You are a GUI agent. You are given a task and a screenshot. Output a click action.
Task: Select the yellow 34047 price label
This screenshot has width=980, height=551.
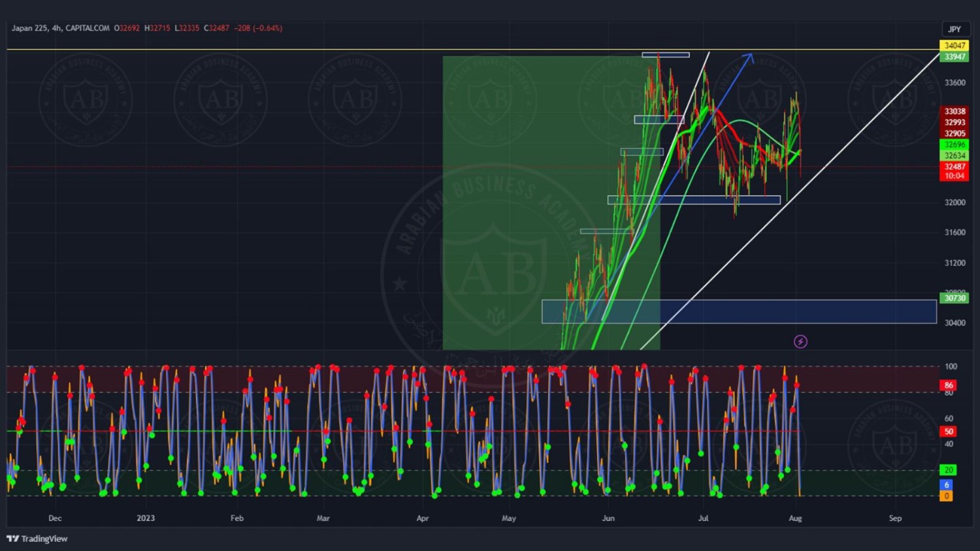click(955, 46)
